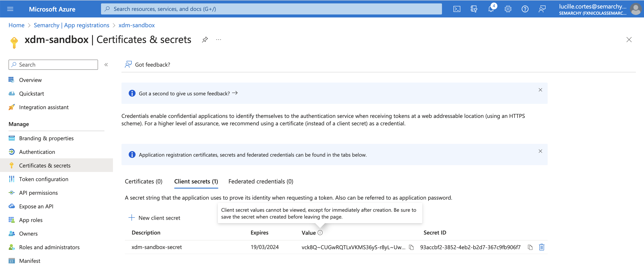The width and height of the screenshot is (644, 269).
Task: Pin the Certificates & secrets blade
Action: (205, 40)
